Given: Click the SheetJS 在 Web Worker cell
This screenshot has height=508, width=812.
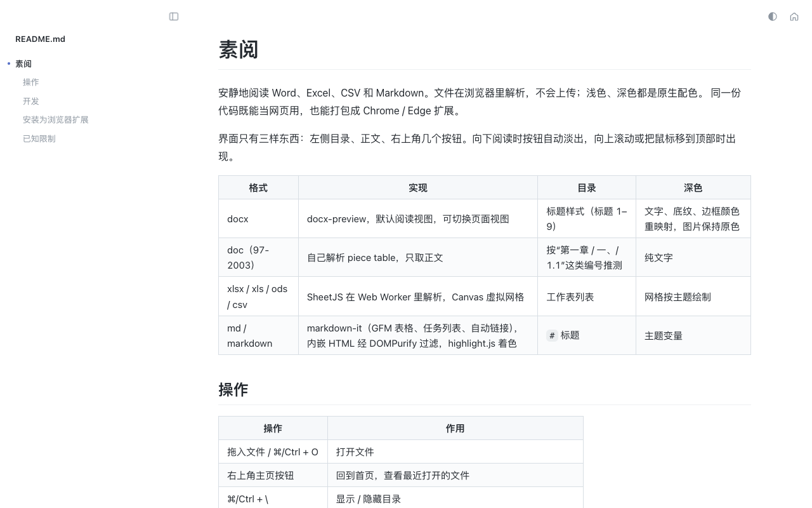Looking at the screenshot, I should pyautogui.click(x=418, y=297).
